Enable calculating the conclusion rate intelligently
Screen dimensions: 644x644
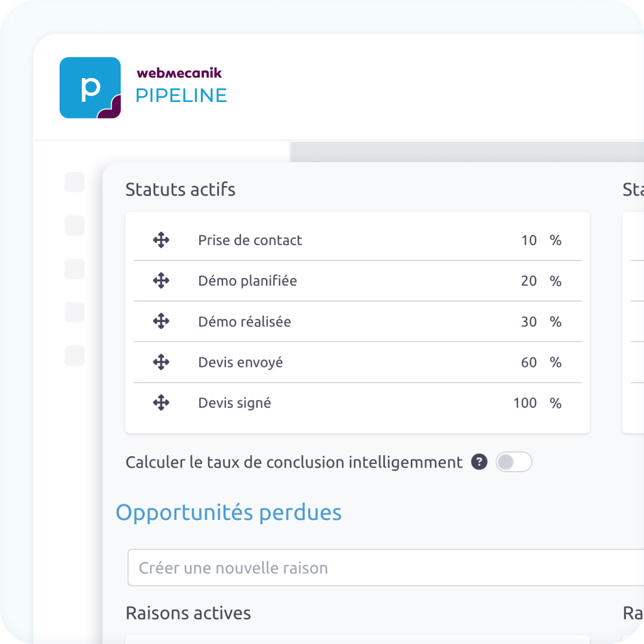pyautogui.click(x=513, y=462)
